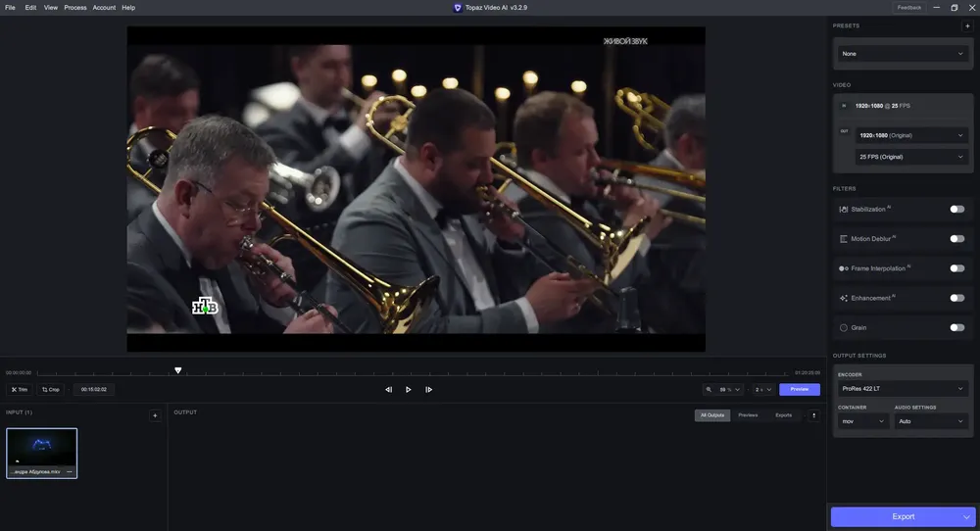Open the Container dropdown showing mov
Screen dimensions: 980x531
tap(863, 421)
